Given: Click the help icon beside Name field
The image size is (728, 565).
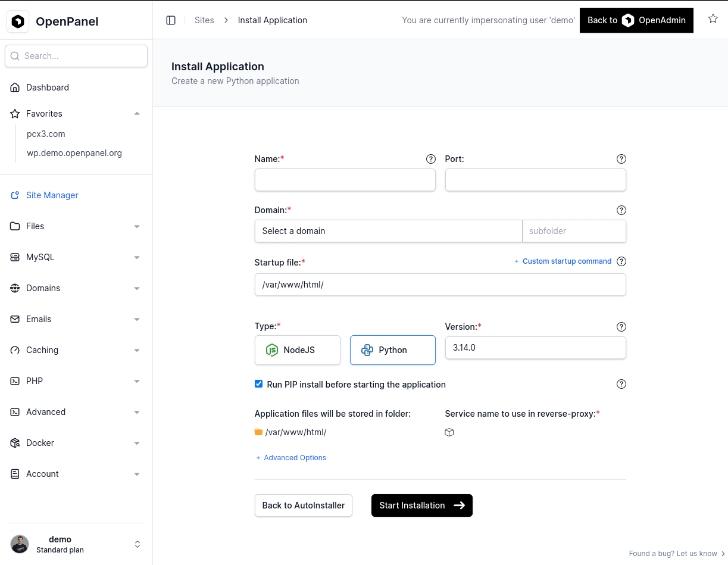Looking at the screenshot, I should point(431,159).
